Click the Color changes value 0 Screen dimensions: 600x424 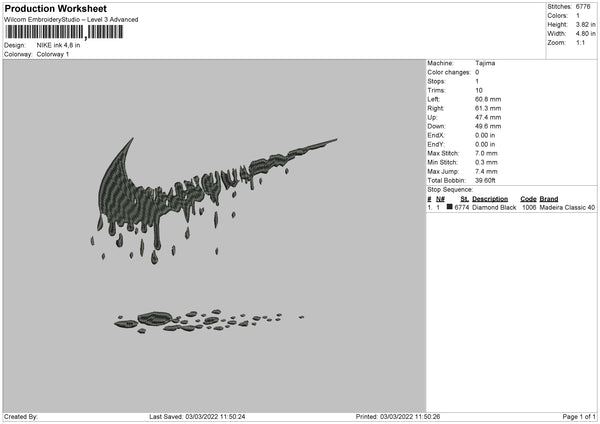coord(477,72)
